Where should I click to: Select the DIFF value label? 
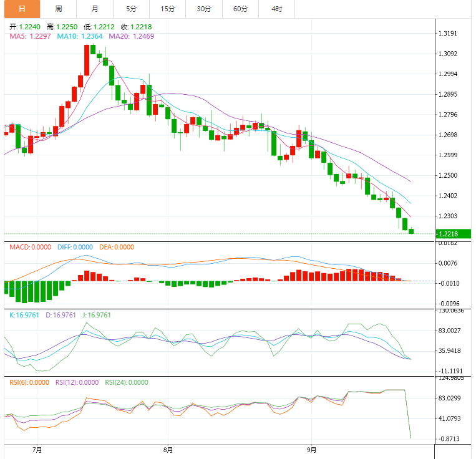coord(75,247)
